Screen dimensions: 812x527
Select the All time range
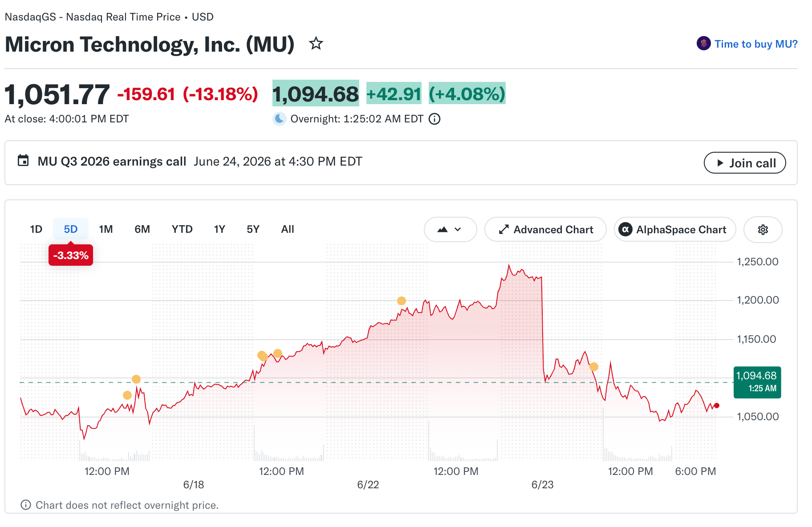click(288, 229)
